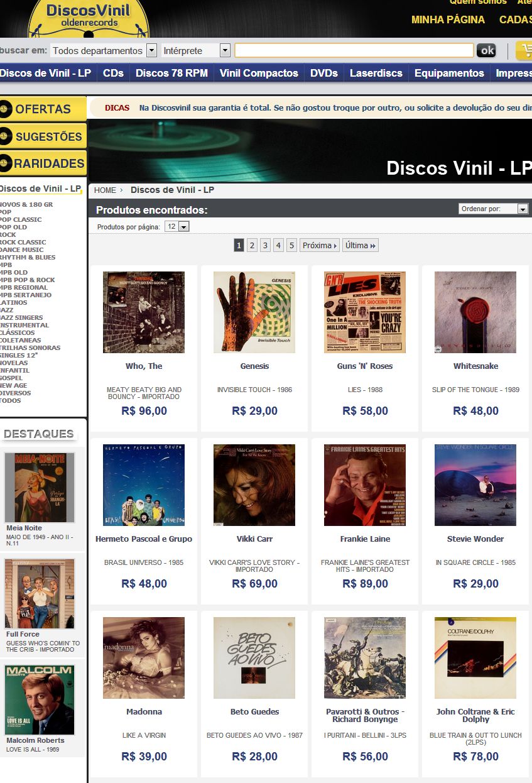The width and height of the screenshot is (532, 783).
Task: Open the Discos 78 RPM menu
Action: click(171, 73)
